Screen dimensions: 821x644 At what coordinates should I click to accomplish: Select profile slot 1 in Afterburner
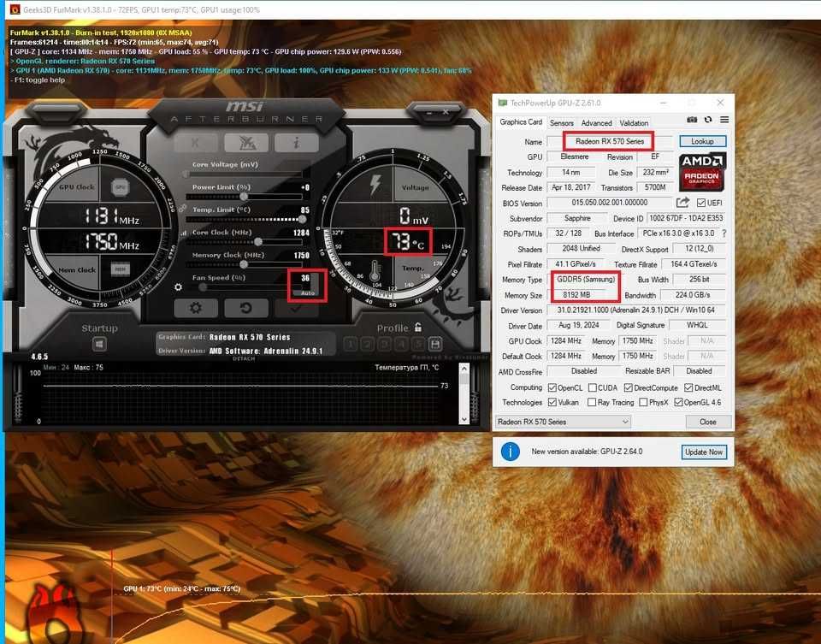click(351, 344)
